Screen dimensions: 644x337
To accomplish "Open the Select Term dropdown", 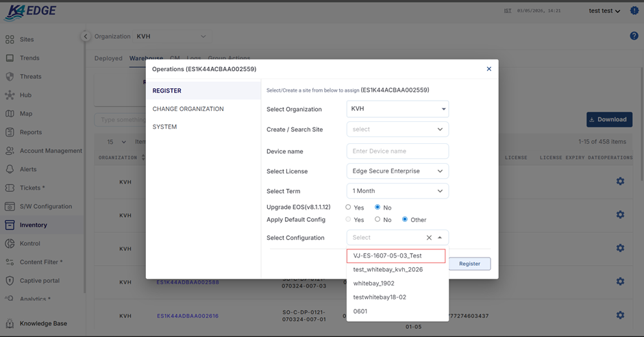I will pos(397,191).
